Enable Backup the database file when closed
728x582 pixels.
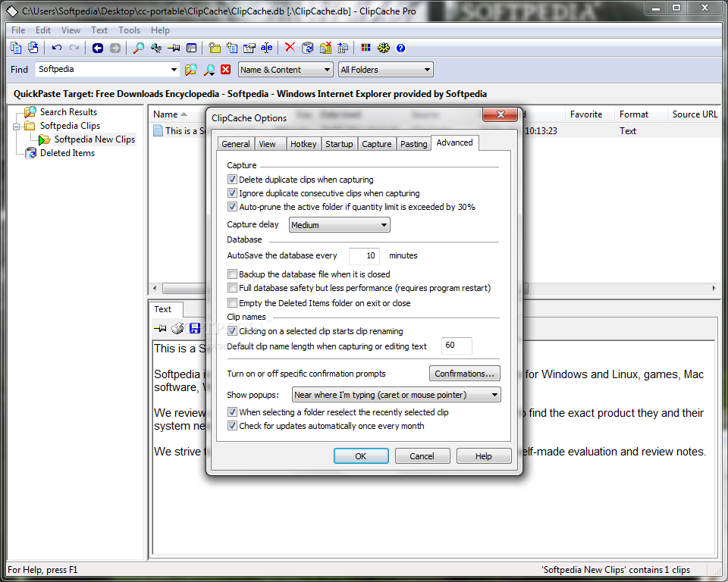coord(232,274)
